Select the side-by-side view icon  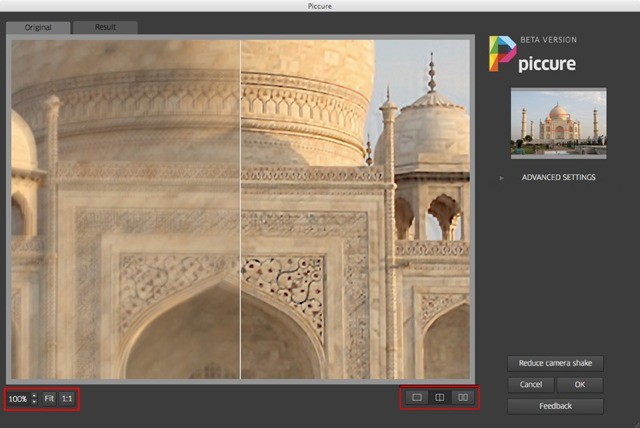(463, 397)
